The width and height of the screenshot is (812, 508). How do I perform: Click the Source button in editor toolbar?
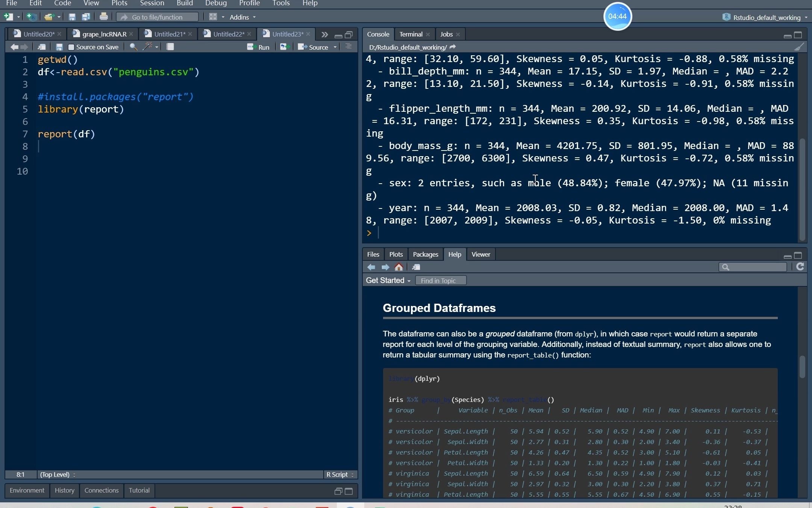coord(314,47)
